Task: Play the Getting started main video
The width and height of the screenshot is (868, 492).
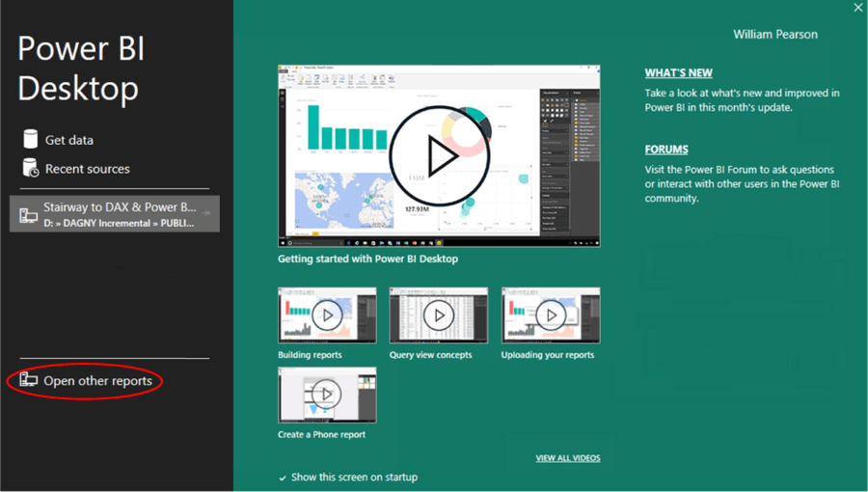Action: [x=440, y=156]
